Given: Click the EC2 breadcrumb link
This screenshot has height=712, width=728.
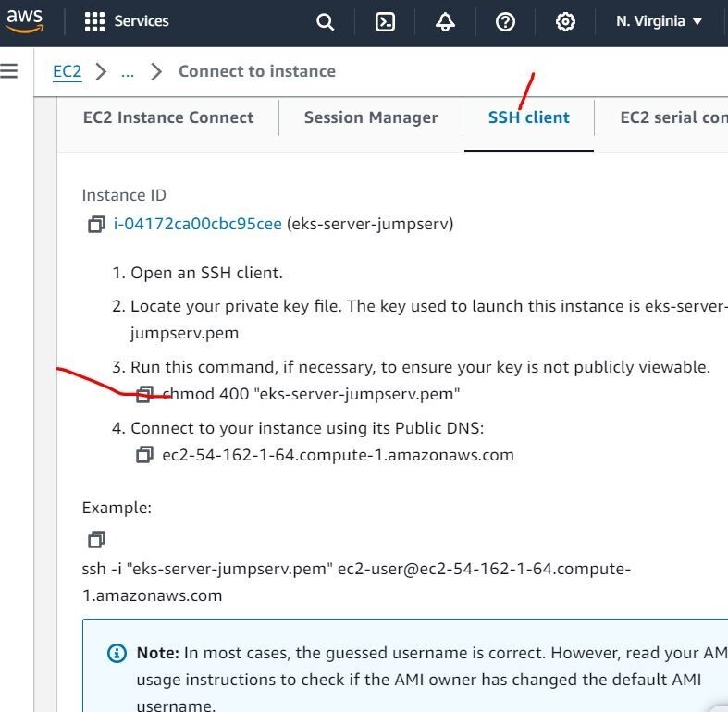Looking at the screenshot, I should pos(68,72).
